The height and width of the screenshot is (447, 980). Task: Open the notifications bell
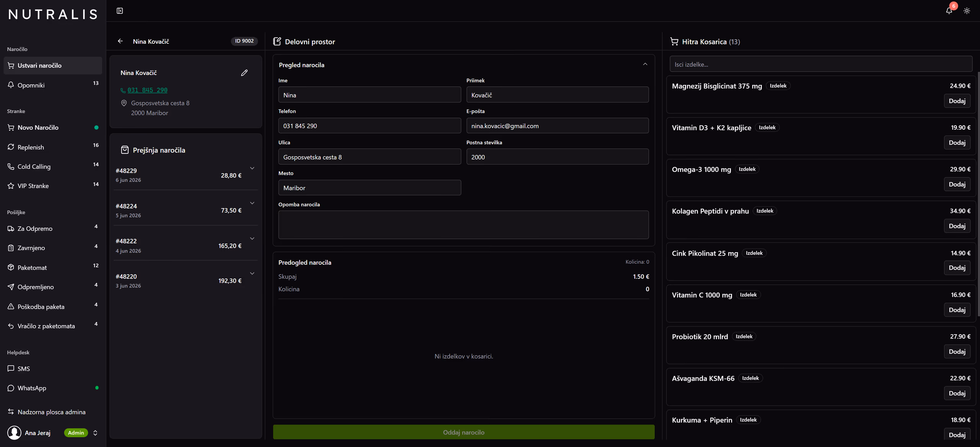pos(949,11)
